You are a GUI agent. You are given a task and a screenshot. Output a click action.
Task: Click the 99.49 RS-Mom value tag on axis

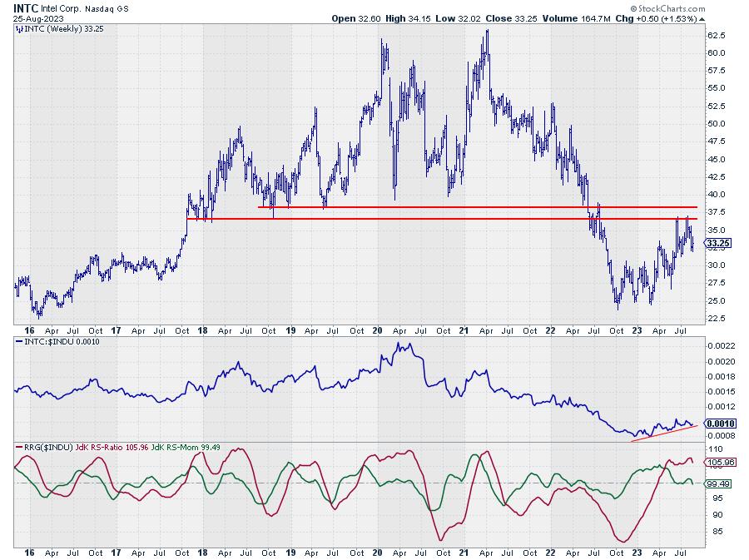click(x=718, y=483)
